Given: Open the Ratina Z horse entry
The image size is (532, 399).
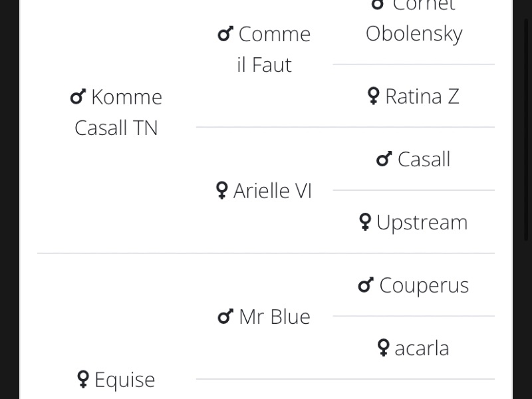Looking at the screenshot, I should coord(422,96).
